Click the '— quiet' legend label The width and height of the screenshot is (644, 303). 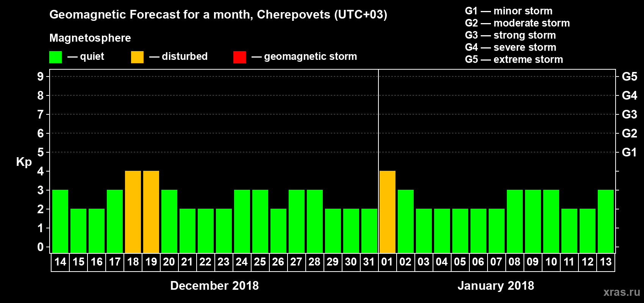(86, 56)
